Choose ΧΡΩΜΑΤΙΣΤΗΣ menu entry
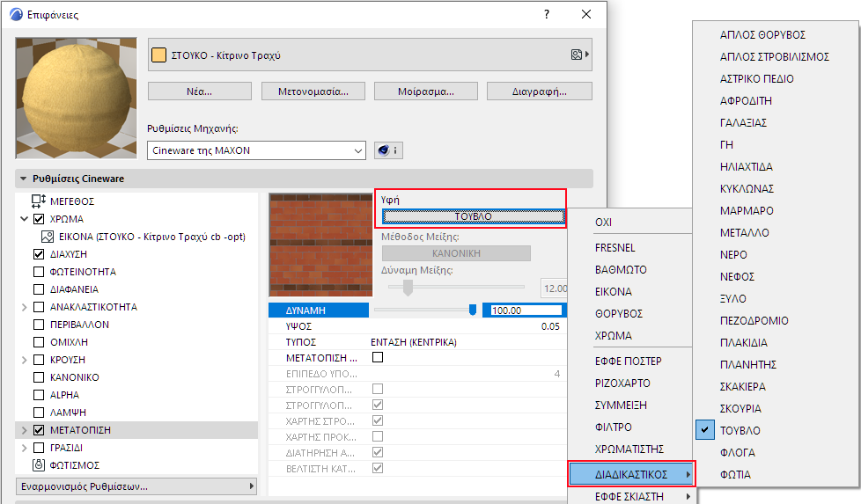 pyautogui.click(x=629, y=449)
